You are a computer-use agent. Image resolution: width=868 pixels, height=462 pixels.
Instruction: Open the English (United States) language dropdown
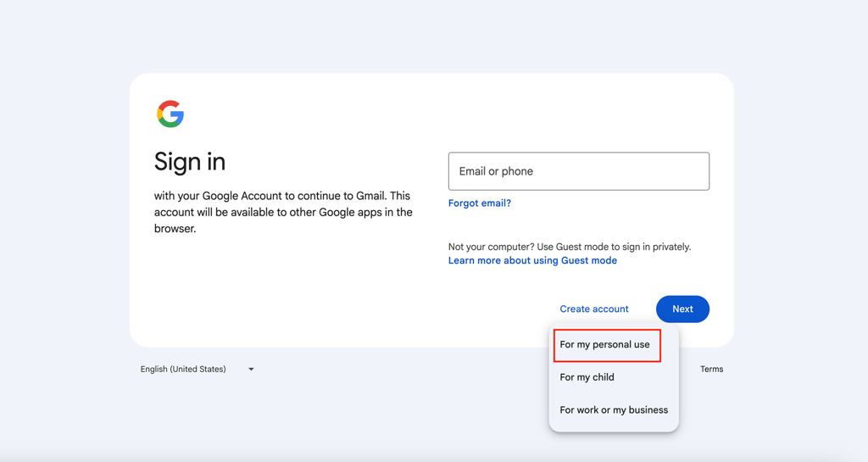point(197,369)
